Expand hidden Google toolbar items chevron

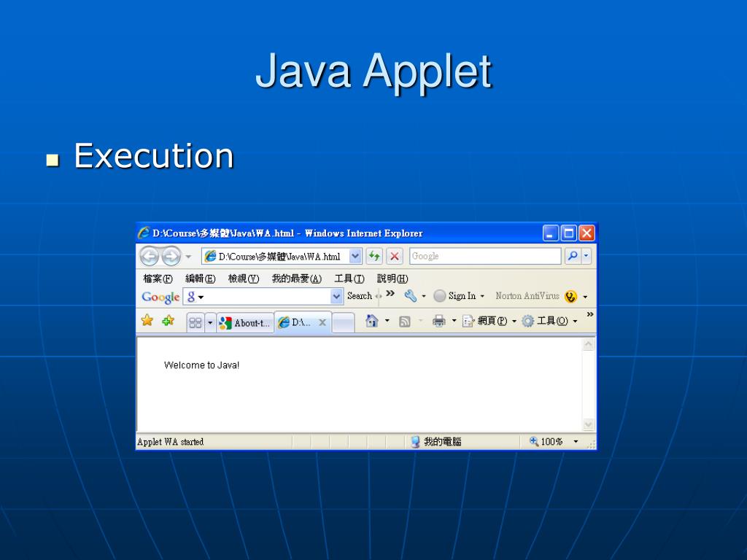coord(391,293)
